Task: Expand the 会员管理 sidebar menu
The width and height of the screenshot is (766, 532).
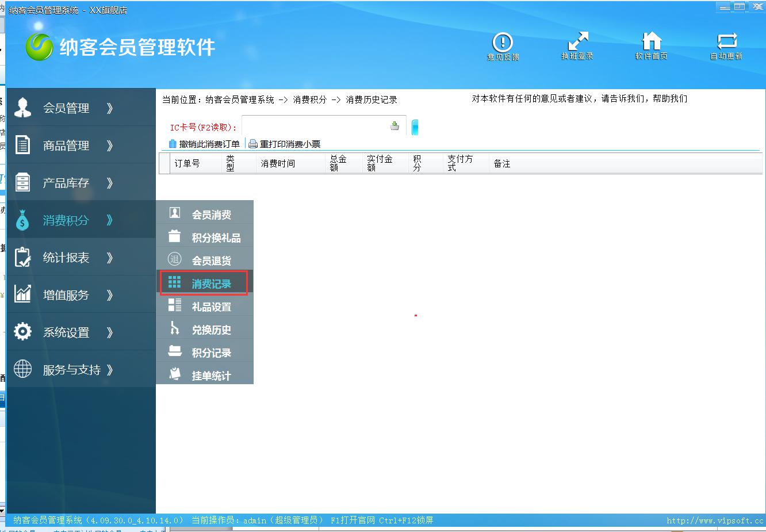Action: click(66, 108)
